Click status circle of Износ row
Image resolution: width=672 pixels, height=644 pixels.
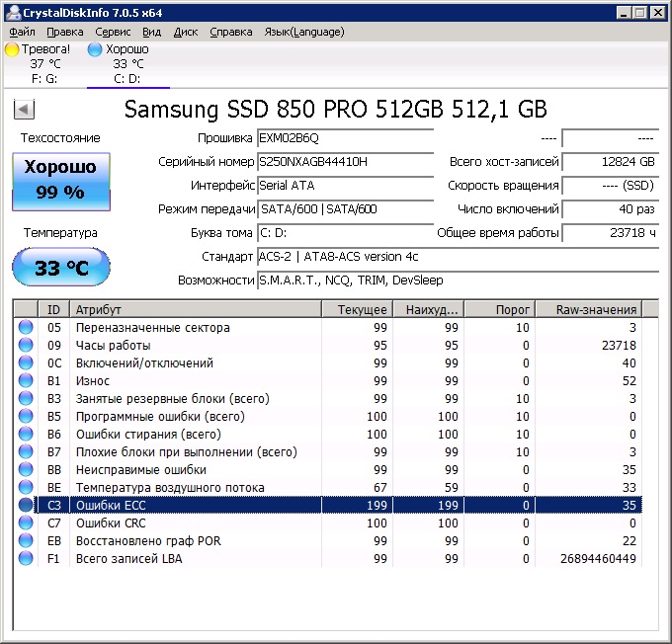[x=26, y=380]
